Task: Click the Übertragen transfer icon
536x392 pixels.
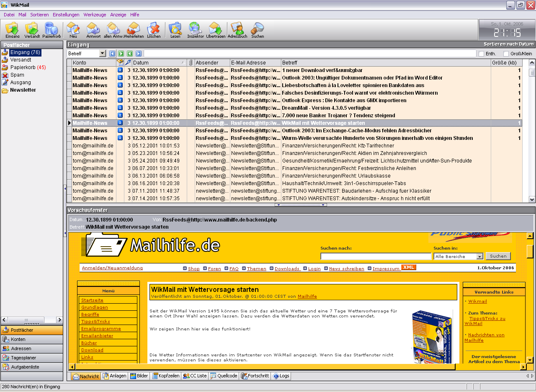Action: pos(216,30)
